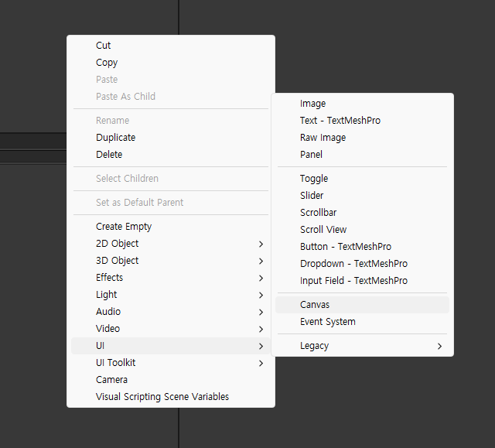This screenshot has width=495, height=448.
Task: Open the Light submenu
Action: 171,295
